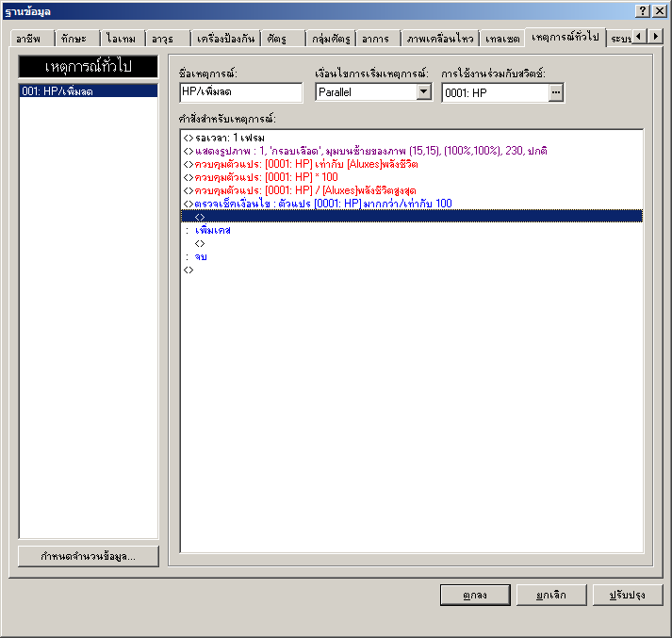Select the เครื่องป้องกัน tab
672x638 pixels.
pyautogui.click(x=225, y=39)
